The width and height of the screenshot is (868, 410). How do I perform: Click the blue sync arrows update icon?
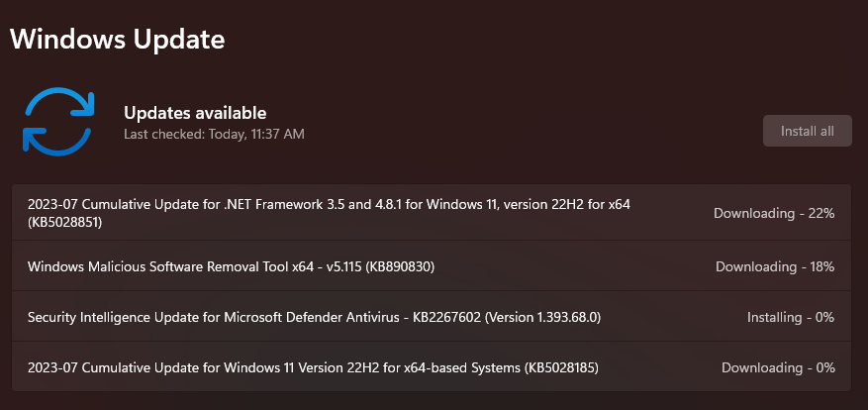click(x=58, y=122)
